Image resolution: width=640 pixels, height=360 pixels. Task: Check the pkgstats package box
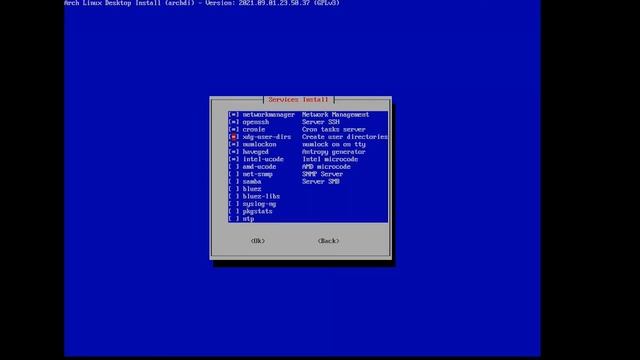(233, 211)
